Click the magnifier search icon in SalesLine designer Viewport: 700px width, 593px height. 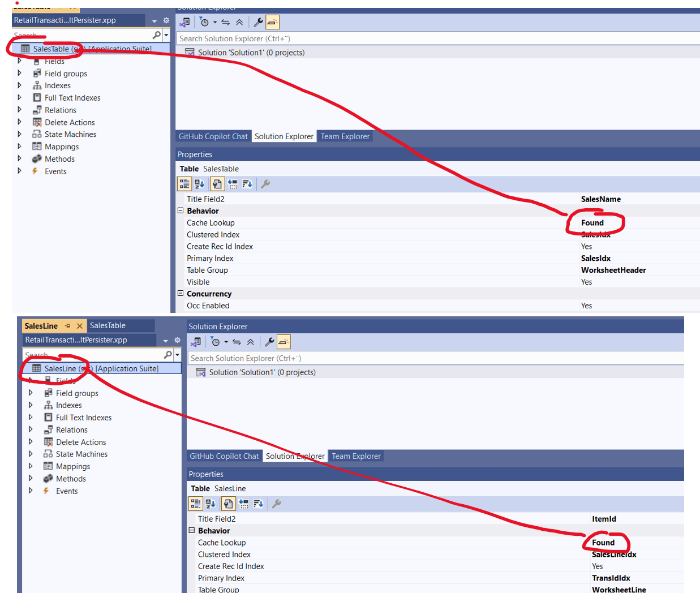click(168, 354)
